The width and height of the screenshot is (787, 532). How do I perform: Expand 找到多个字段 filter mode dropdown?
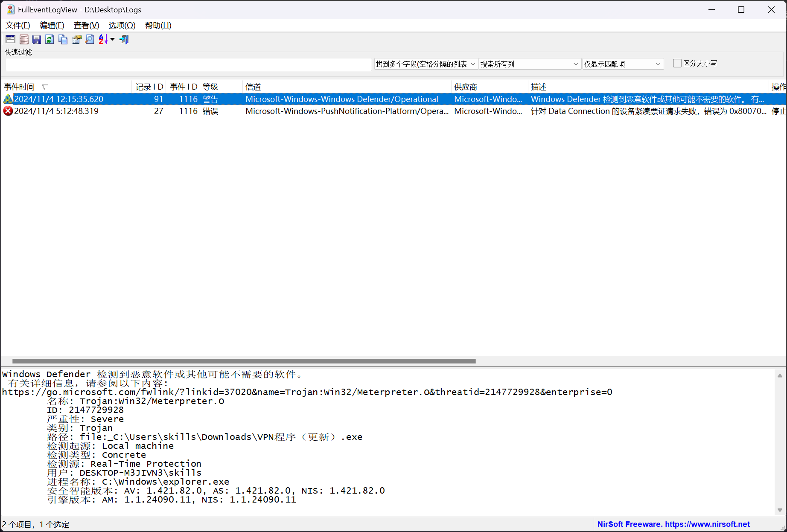click(426, 64)
